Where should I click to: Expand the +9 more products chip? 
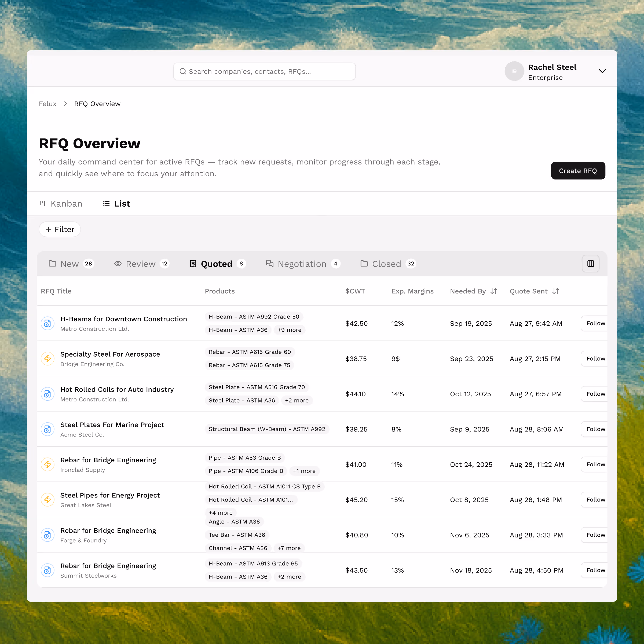[x=289, y=330]
